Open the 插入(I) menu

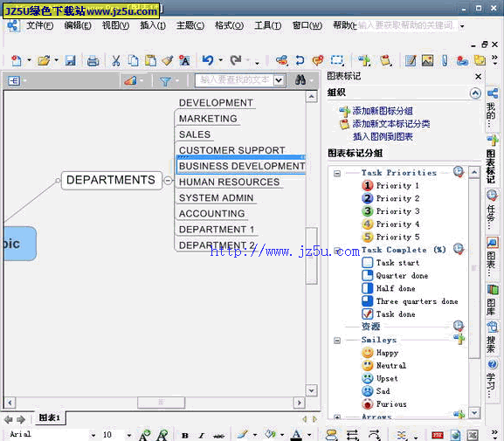point(153,25)
